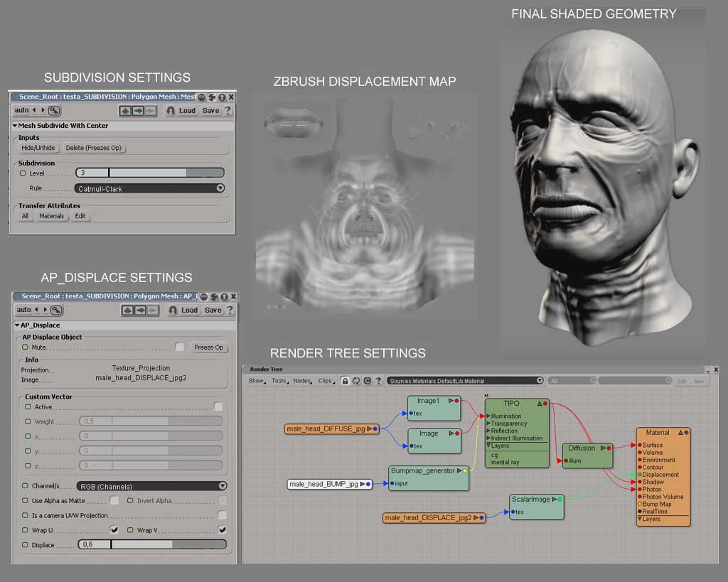Click the output arrow on the Image1 node
The image size is (728, 582).
(451, 401)
